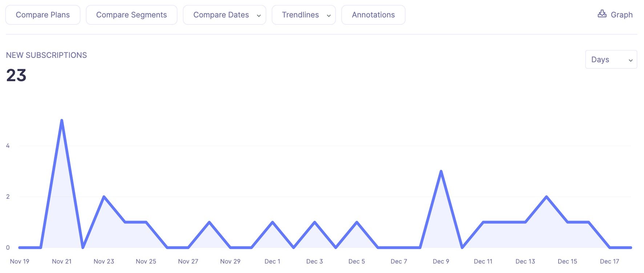Viewport: 644px width, 273px height.
Task: Click the Trendlines button label
Action: [x=300, y=15]
